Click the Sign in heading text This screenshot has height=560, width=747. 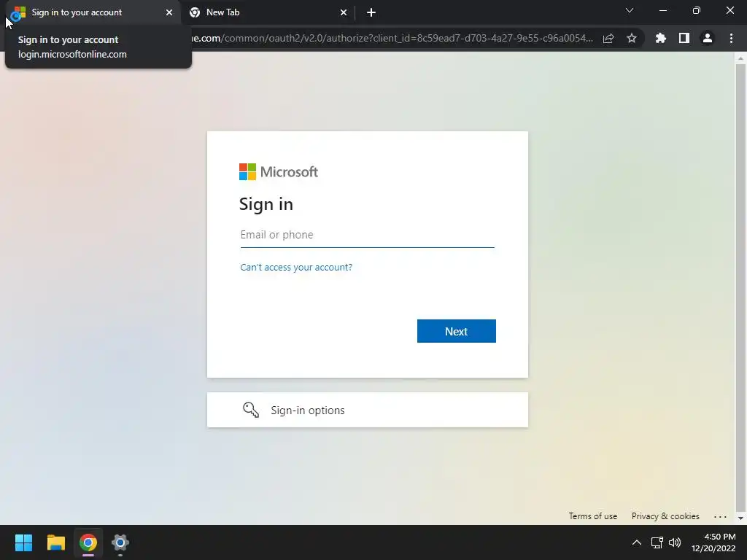click(x=266, y=204)
